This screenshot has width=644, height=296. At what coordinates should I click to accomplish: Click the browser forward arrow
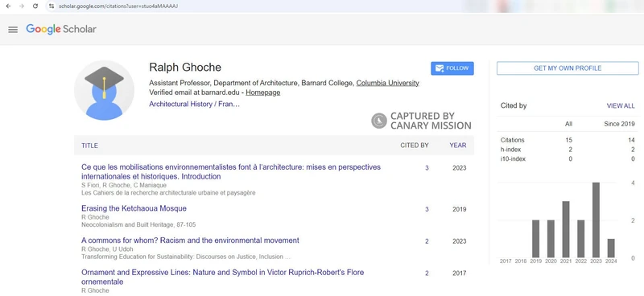coord(22,6)
